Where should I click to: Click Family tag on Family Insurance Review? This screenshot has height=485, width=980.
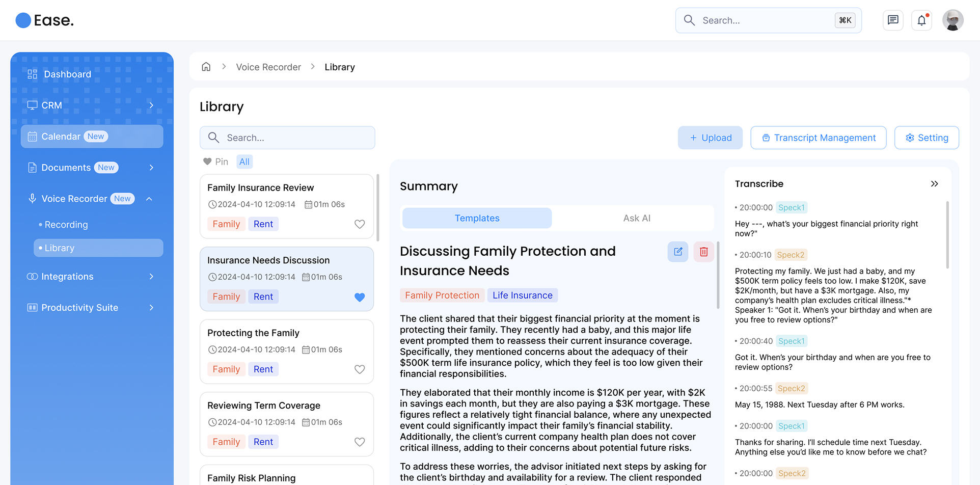(x=226, y=224)
